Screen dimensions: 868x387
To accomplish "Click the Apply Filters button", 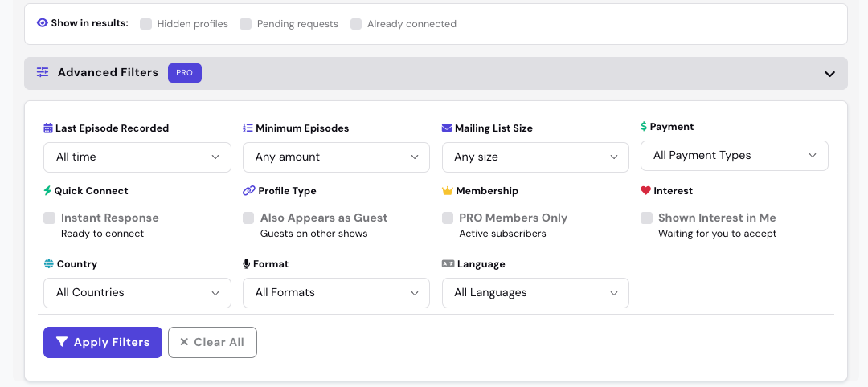I will [x=103, y=342].
